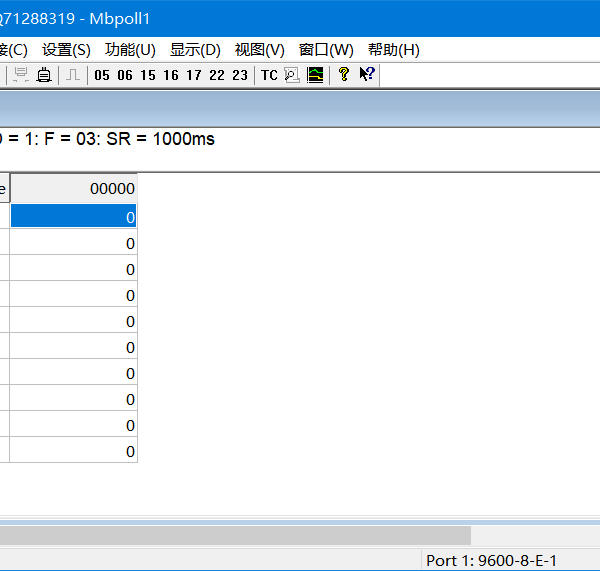Click the print icon in toolbar
Viewport: 600px width, 571px height.
[44, 75]
